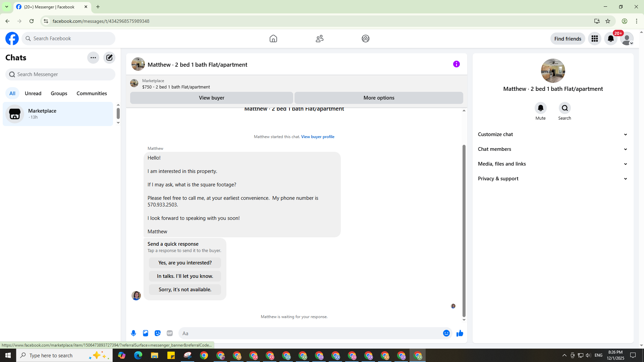Image resolution: width=644 pixels, height=362 pixels.
Task: Install app icon in address bar
Action: pyautogui.click(x=597, y=21)
